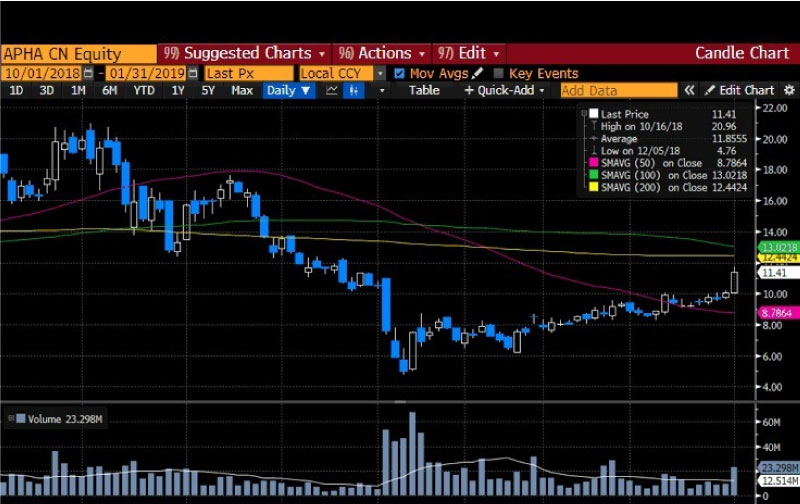
Task: Click the pencil icon beside Mov Avgs
Action: [x=477, y=73]
